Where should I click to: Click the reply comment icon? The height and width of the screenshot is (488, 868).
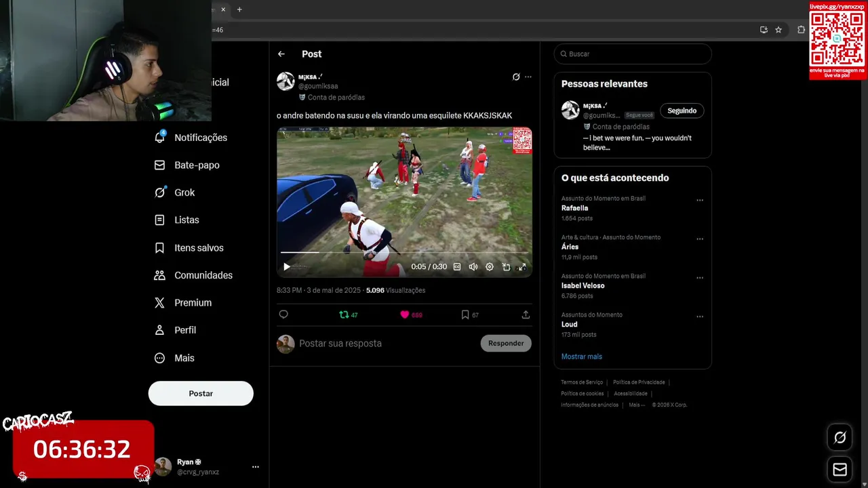coord(283,314)
